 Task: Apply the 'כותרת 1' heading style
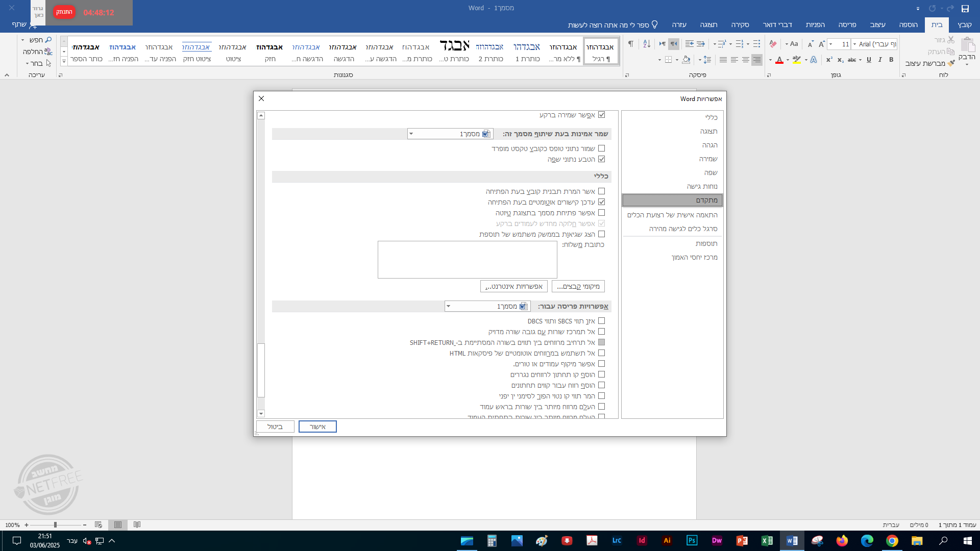tap(527, 51)
